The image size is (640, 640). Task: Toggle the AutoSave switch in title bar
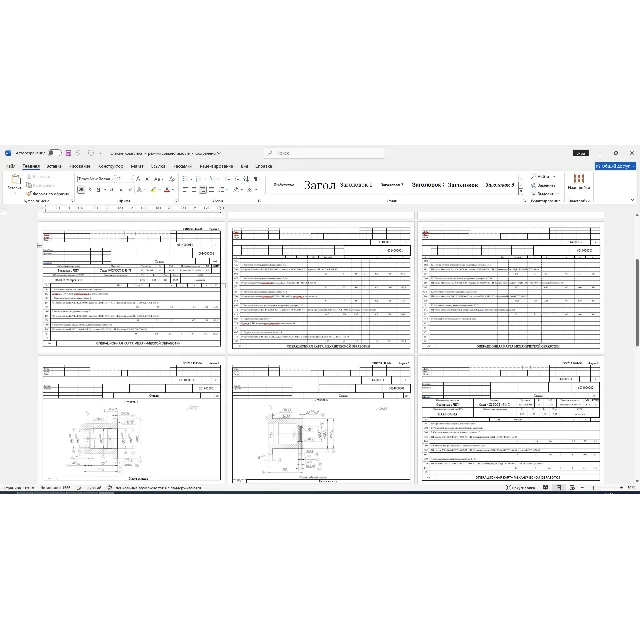coord(55,153)
